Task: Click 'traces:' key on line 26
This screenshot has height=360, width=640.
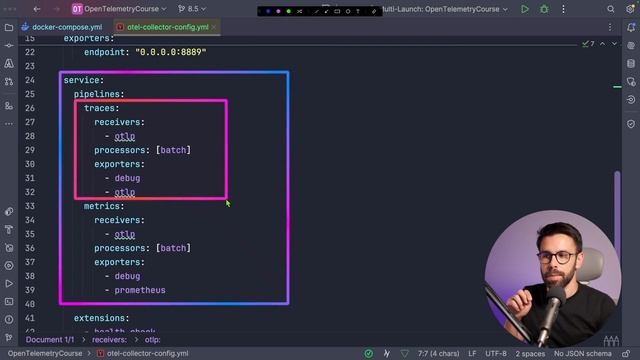Action: (x=102, y=108)
